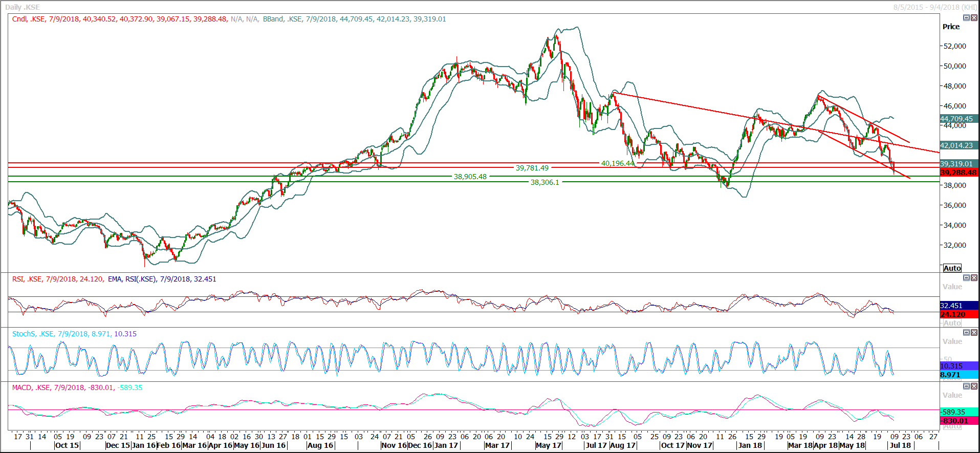This screenshot has width=980, height=453.
Task: Click the Price axis heading
Action: tap(951, 27)
